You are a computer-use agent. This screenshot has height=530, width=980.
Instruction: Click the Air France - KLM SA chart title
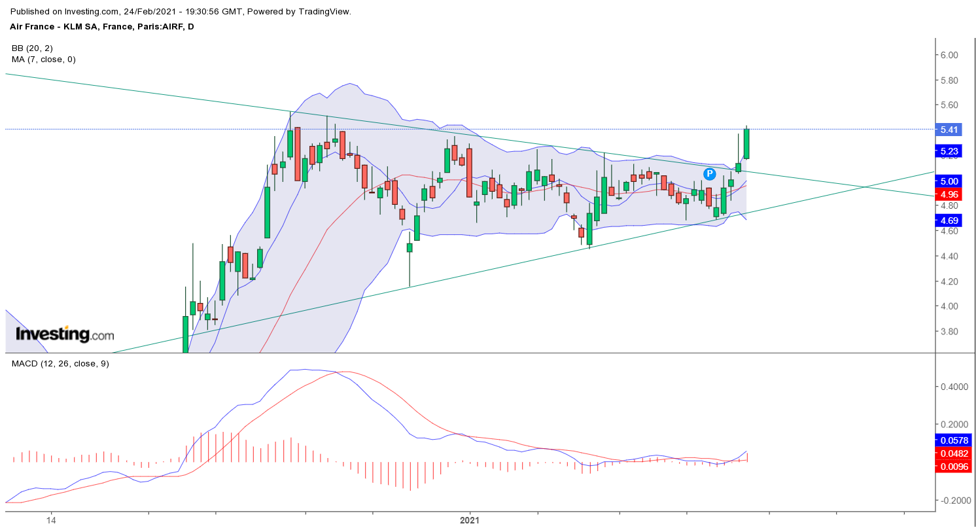coord(102,27)
